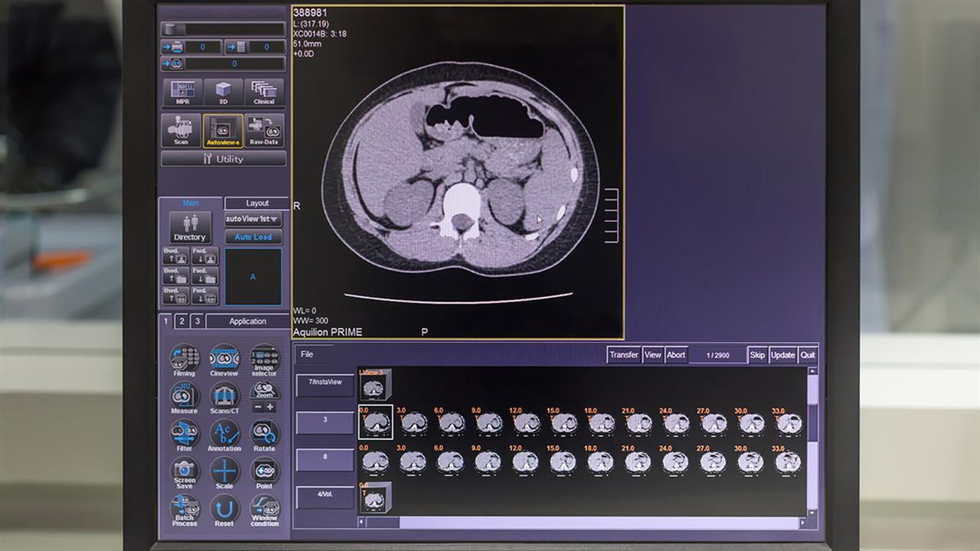Click the Abort button
This screenshot has height=551, width=980.
tap(675, 355)
